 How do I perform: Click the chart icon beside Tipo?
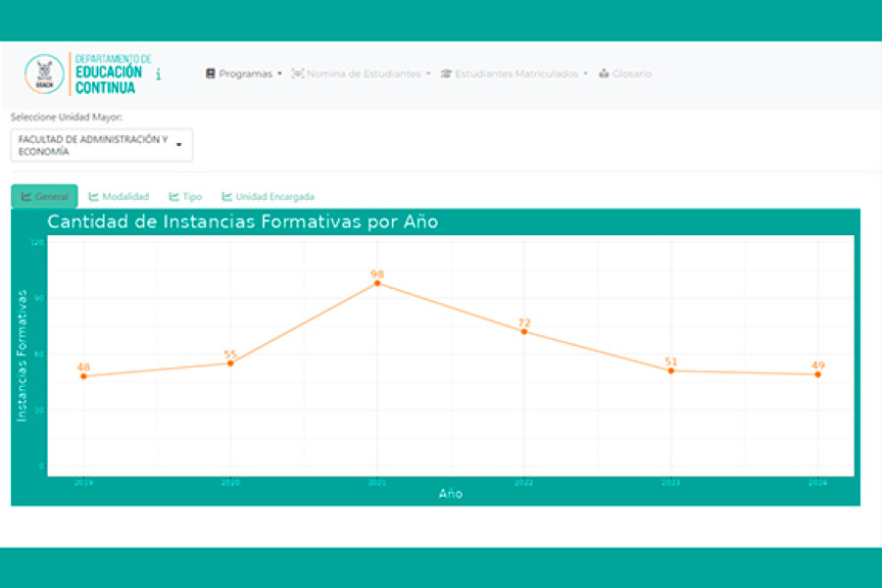point(173,196)
